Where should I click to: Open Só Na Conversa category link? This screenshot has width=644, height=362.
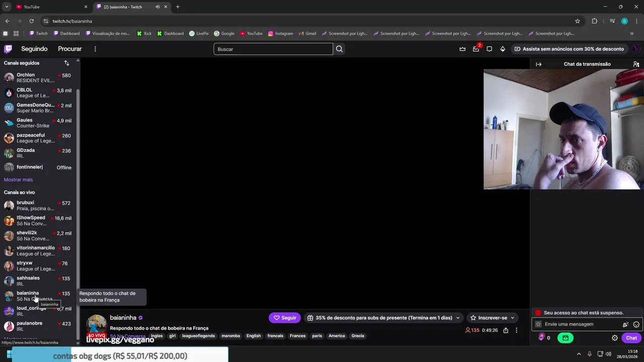click(x=128, y=336)
